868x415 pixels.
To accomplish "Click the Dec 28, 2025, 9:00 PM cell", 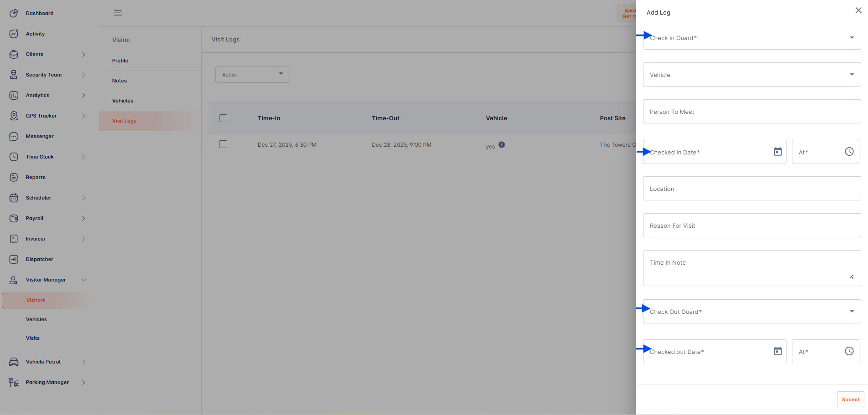I will coord(402,145).
